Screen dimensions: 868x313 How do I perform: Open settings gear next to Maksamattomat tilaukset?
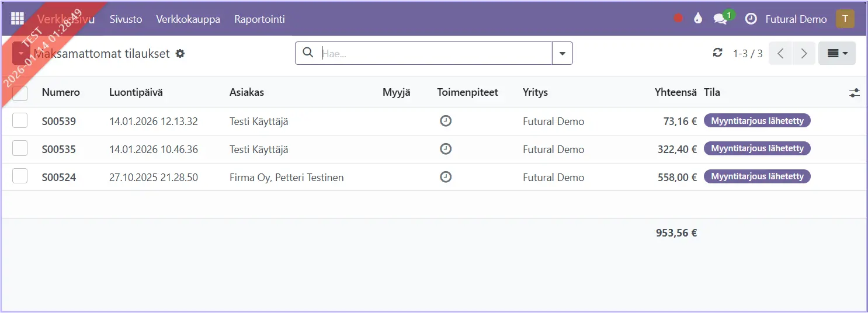pyautogui.click(x=180, y=54)
